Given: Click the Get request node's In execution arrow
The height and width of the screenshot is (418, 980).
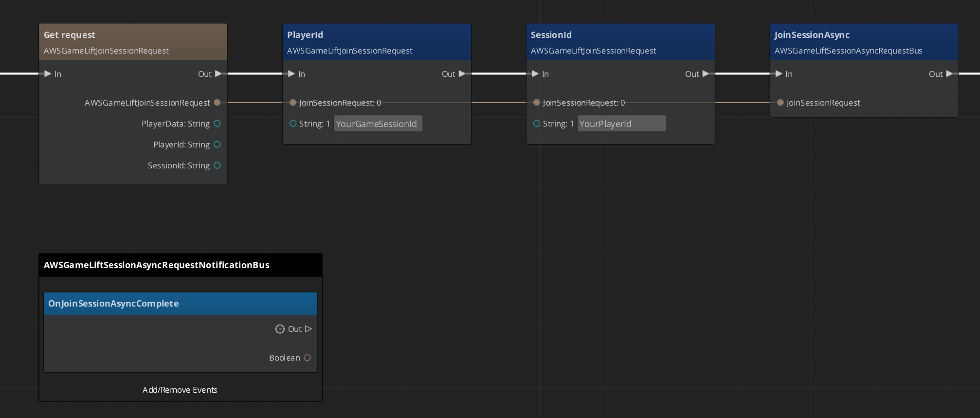Looking at the screenshot, I should pos(48,74).
